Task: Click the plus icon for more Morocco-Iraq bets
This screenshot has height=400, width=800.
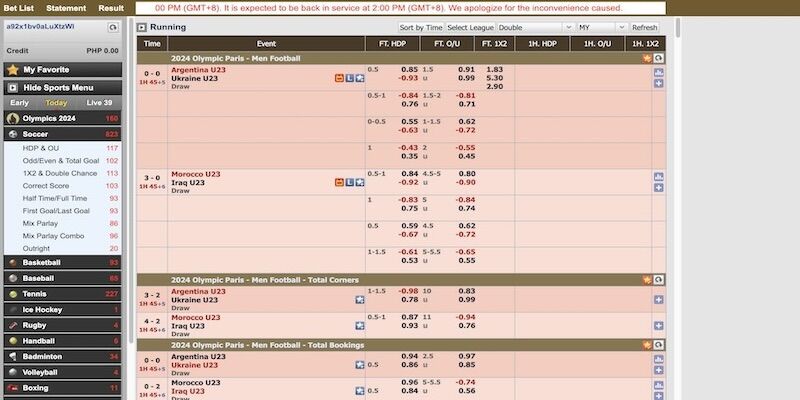Action: (x=659, y=188)
